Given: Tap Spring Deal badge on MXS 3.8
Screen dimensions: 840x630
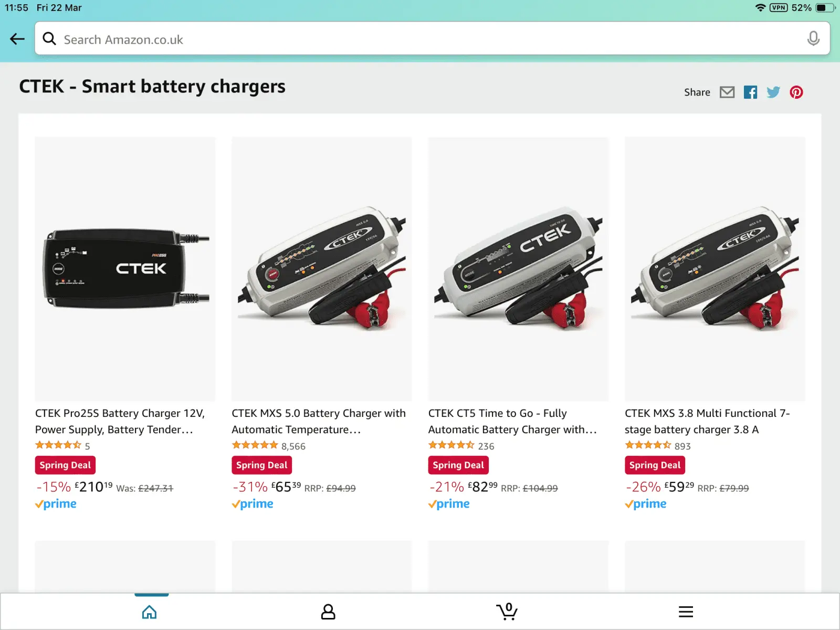Looking at the screenshot, I should tap(655, 465).
